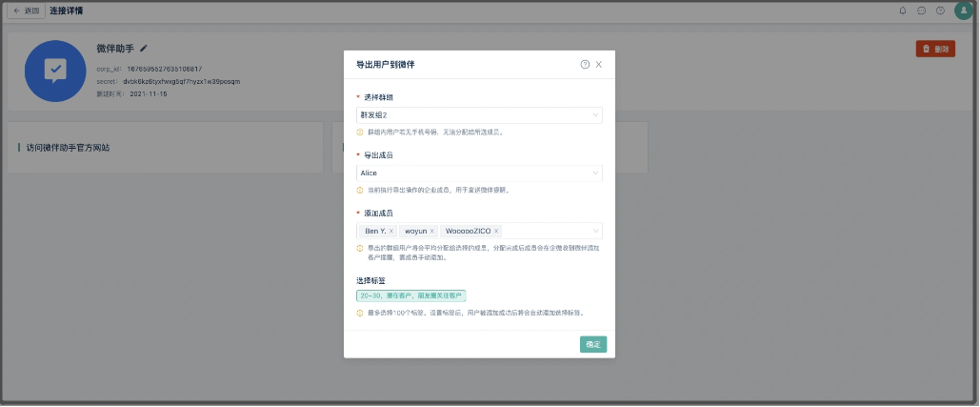Click the 微伴助手 blue logo avatar

[55, 71]
